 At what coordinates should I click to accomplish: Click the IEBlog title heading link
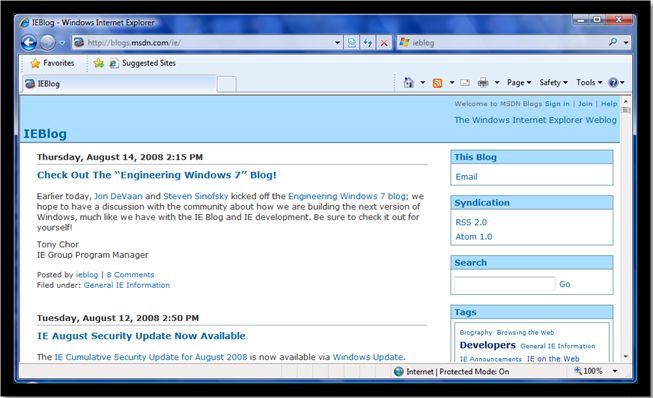(45, 134)
